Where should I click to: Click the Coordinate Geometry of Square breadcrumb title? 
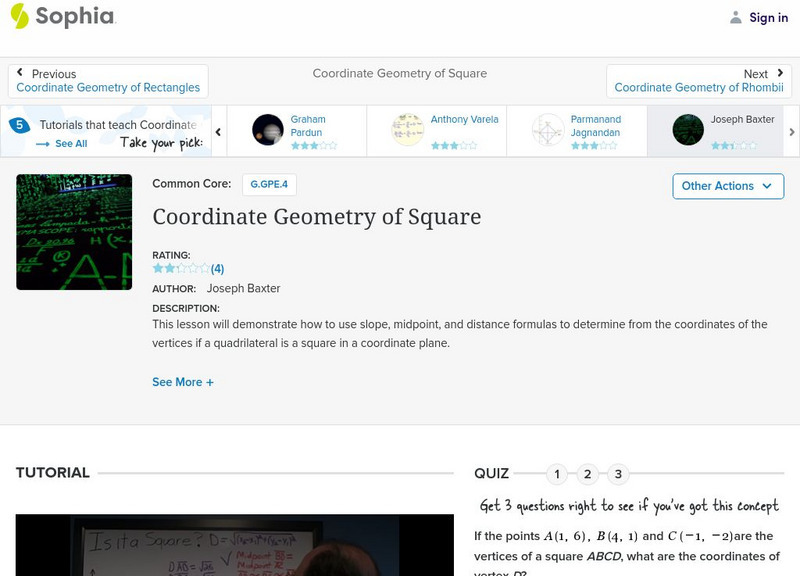pyautogui.click(x=399, y=73)
